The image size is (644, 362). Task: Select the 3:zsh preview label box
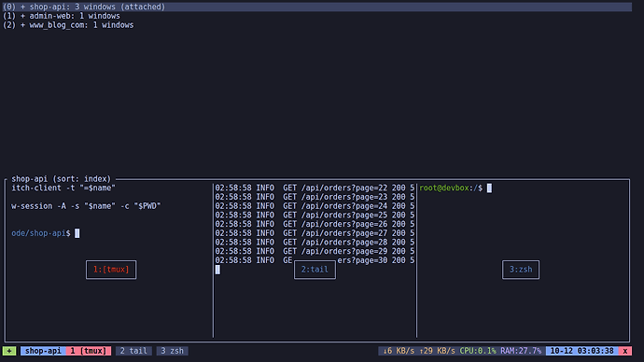[521, 270]
